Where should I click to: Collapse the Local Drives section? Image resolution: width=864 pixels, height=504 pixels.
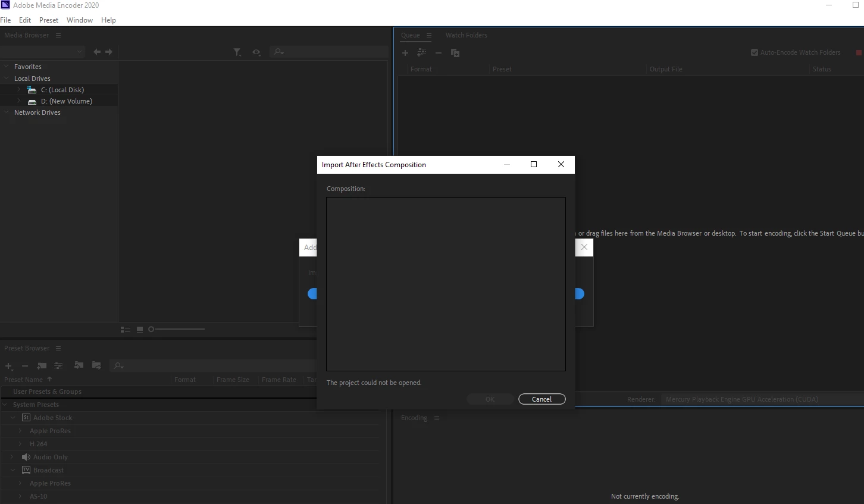(x=7, y=79)
